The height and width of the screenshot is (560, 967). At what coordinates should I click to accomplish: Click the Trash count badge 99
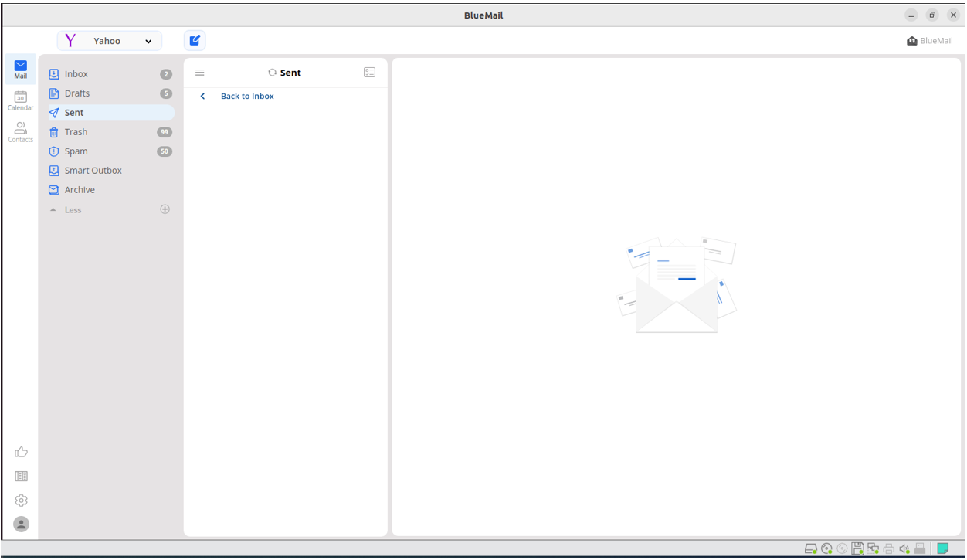pos(165,132)
